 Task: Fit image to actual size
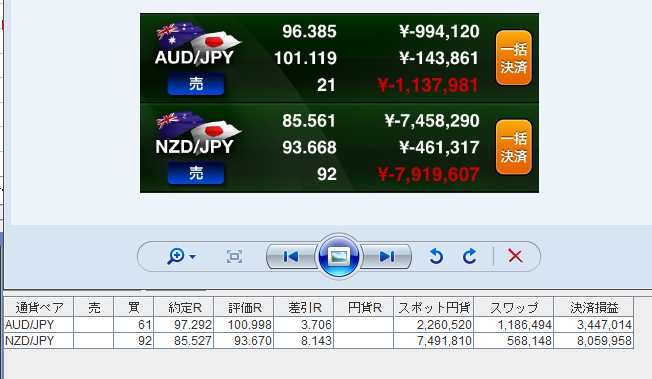click(235, 257)
